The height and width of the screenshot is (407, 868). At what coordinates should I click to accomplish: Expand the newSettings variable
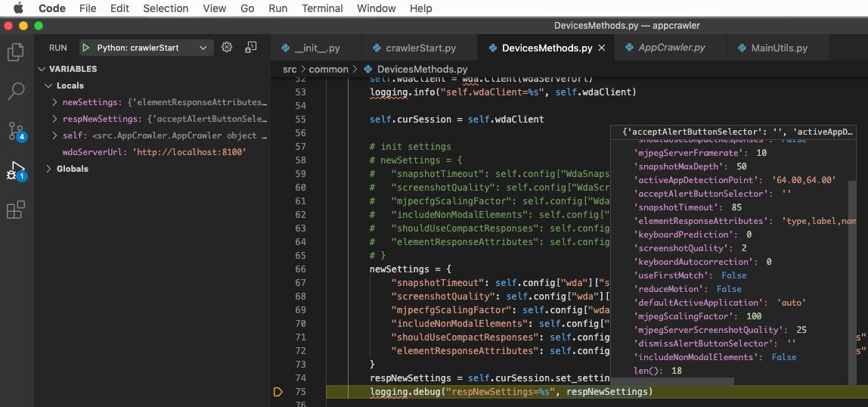[x=54, y=102]
